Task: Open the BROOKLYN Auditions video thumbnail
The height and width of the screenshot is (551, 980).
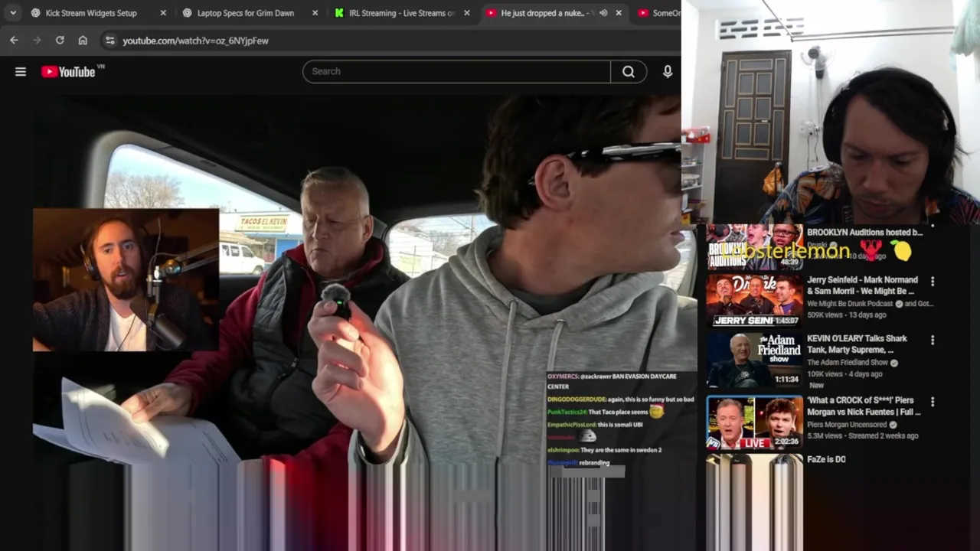Action: (754, 246)
